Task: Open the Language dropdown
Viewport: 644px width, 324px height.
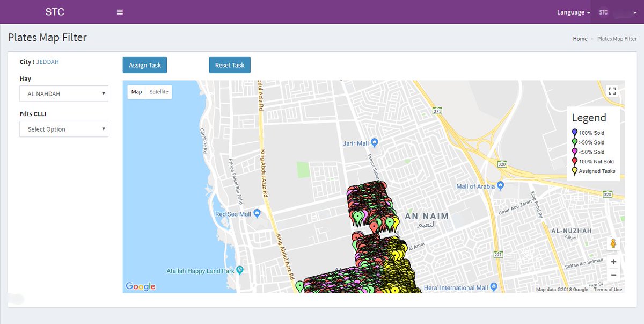Action: 574,12
